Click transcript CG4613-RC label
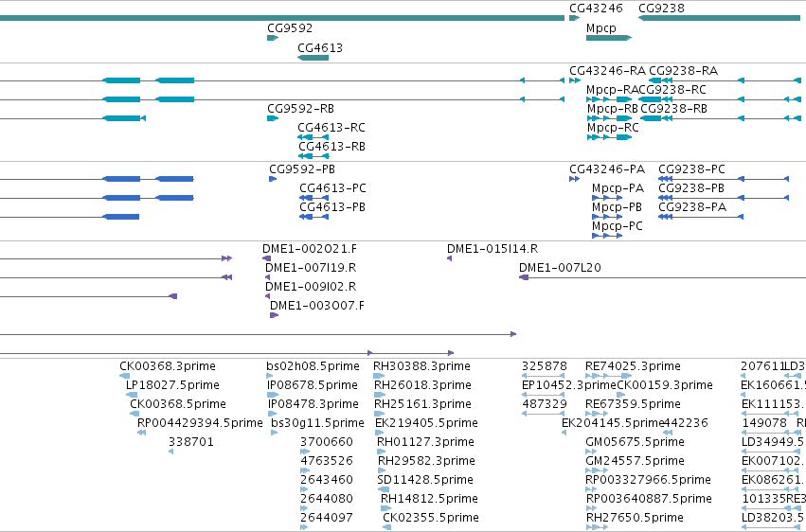This screenshot has width=806, height=532. tap(331, 128)
